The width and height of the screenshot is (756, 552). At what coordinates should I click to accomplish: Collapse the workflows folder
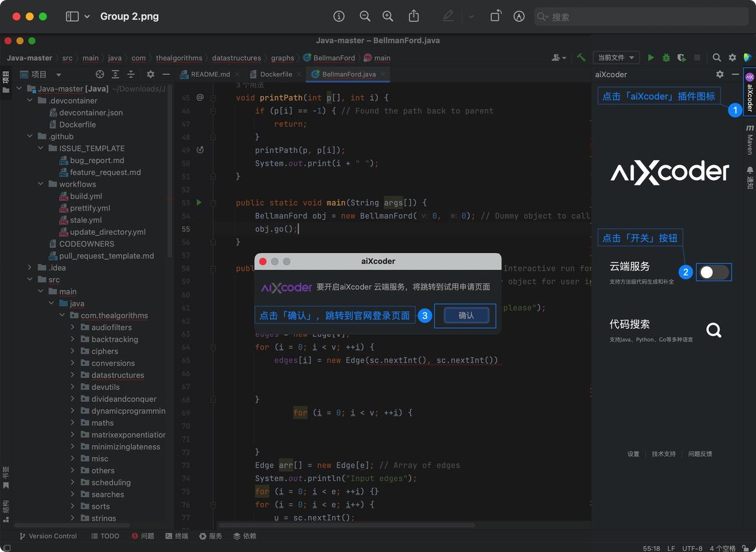click(x=41, y=184)
